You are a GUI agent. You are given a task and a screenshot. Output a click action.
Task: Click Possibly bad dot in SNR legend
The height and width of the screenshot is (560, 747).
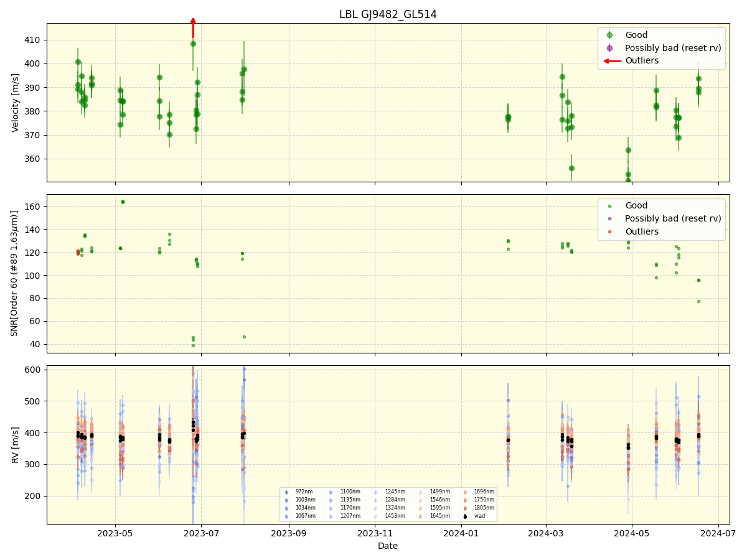[x=609, y=218]
